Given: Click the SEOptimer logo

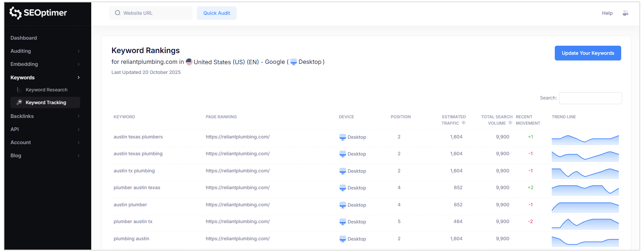Looking at the screenshot, I should 38,13.
